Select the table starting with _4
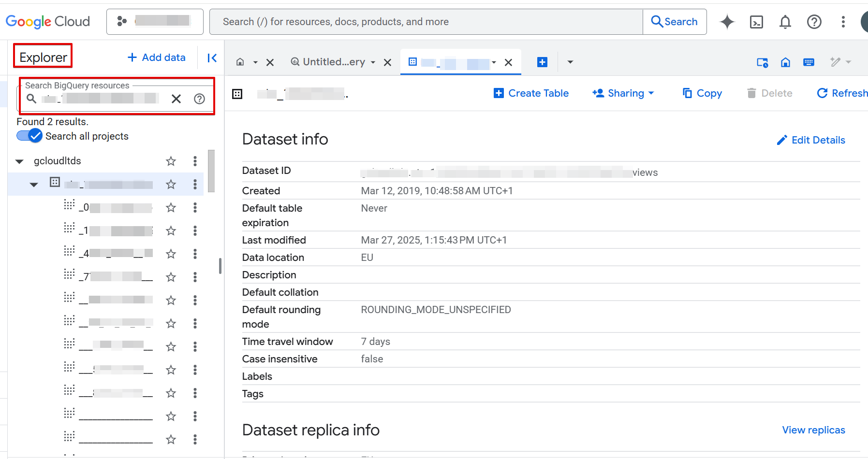This screenshot has height=459, width=868. (x=116, y=254)
